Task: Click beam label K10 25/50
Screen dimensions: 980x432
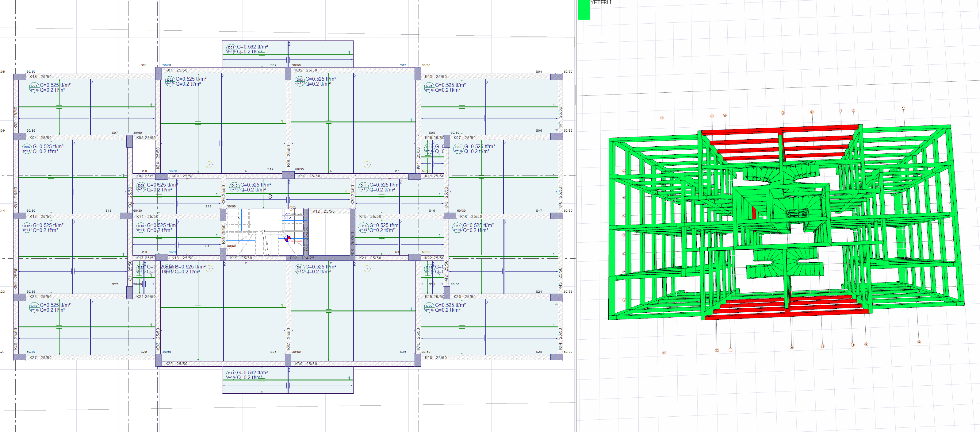Action: [x=309, y=176]
